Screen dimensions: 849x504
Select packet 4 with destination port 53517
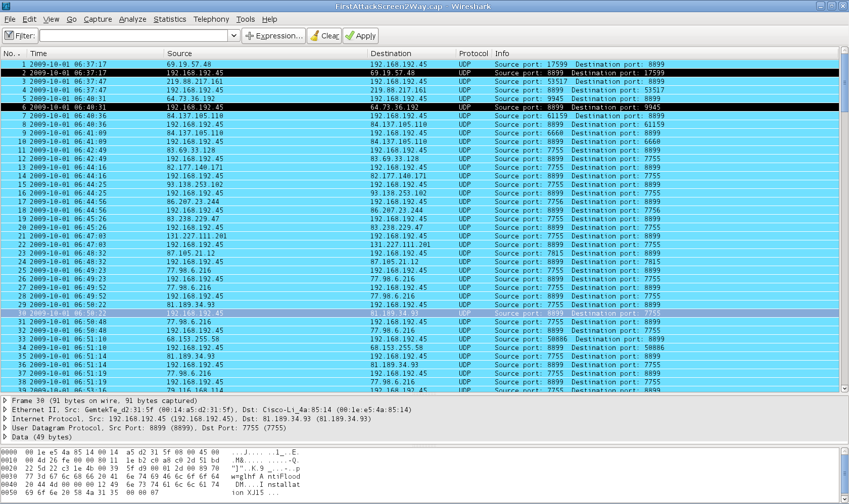pyautogui.click(x=419, y=90)
